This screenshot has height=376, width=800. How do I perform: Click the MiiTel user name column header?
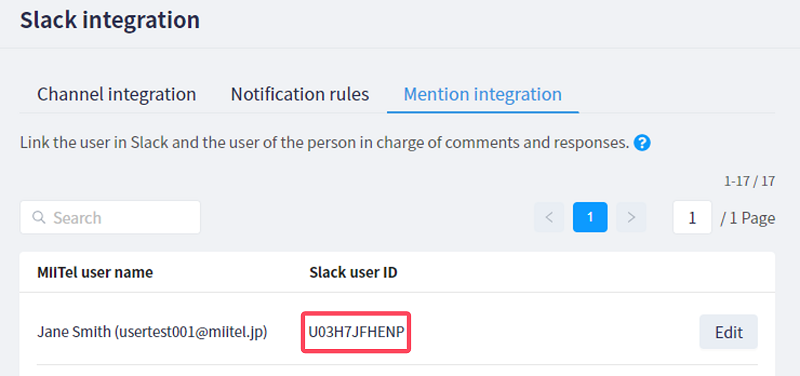pyautogui.click(x=95, y=272)
